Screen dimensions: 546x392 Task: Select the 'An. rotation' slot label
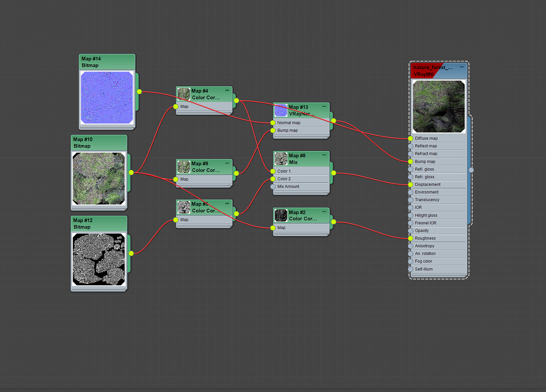[x=425, y=253]
